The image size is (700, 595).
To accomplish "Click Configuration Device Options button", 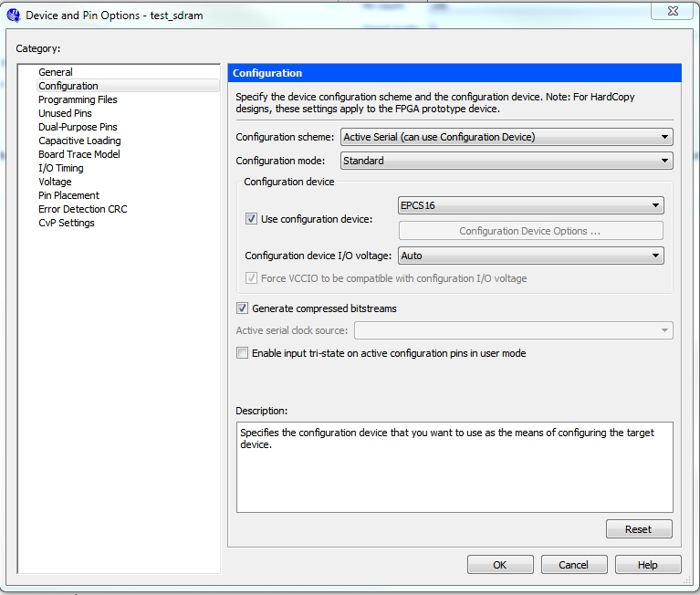I will (531, 231).
